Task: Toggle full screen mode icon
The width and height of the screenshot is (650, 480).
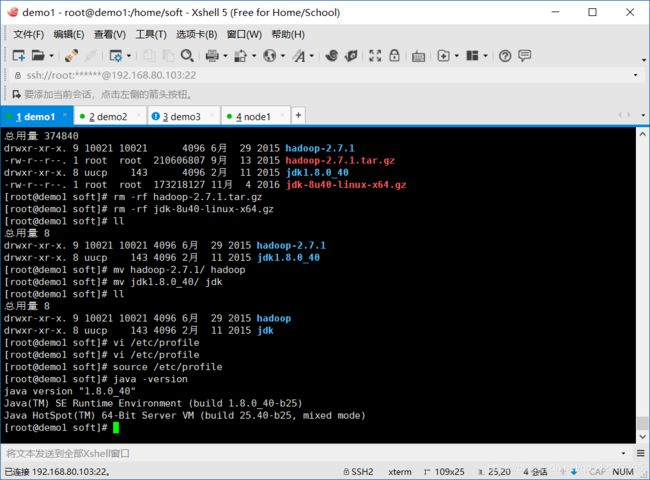Action: 375,56
